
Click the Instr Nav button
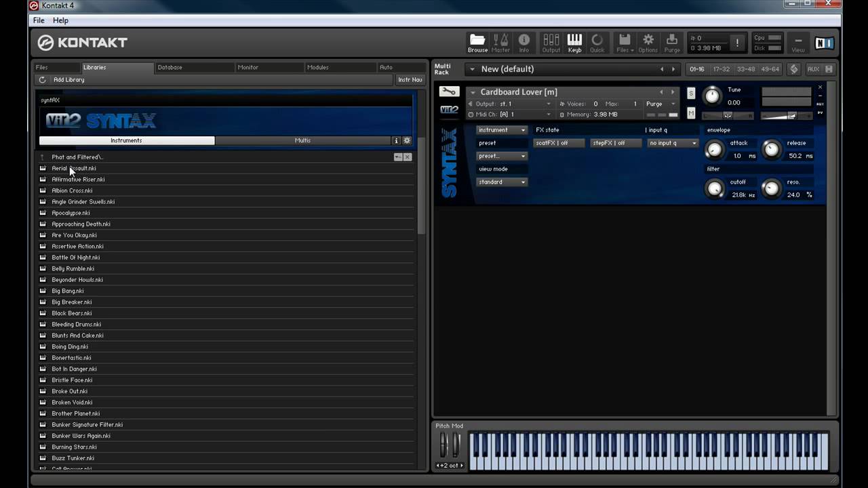410,80
